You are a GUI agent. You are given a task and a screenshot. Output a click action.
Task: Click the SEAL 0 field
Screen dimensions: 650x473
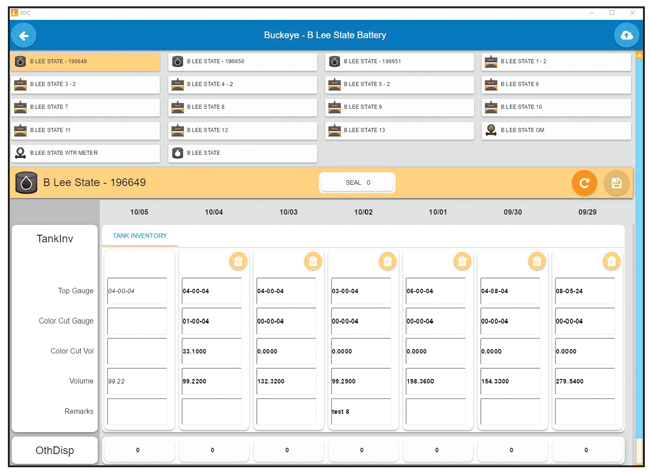coord(357,183)
